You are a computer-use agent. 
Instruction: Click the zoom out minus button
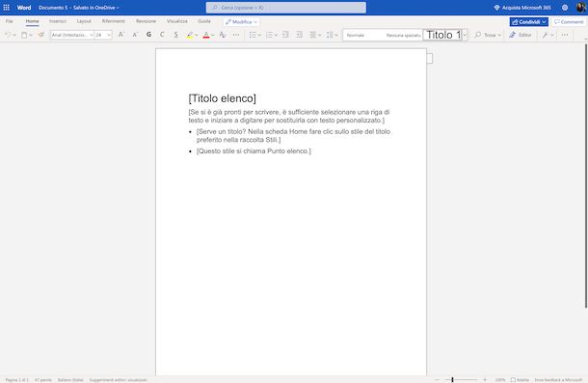pyautogui.click(x=437, y=380)
